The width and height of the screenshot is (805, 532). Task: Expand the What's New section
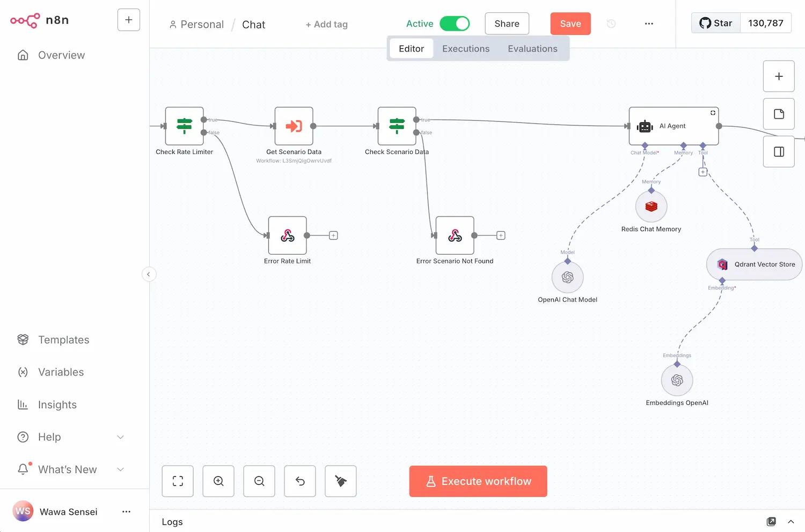pyautogui.click(x=120, y=470)
